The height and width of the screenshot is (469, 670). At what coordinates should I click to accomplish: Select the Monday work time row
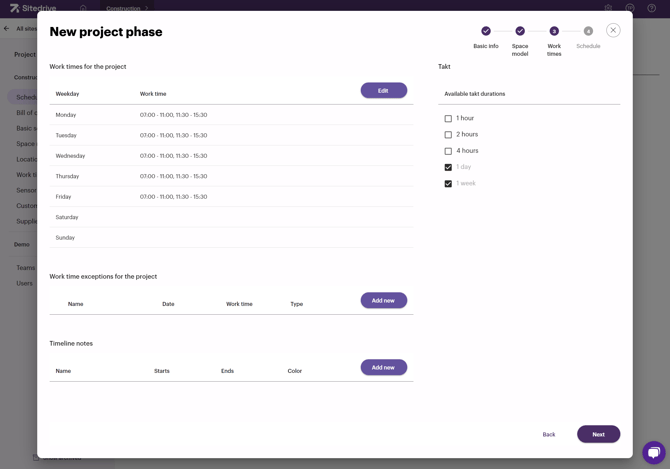tap(230, 115)
